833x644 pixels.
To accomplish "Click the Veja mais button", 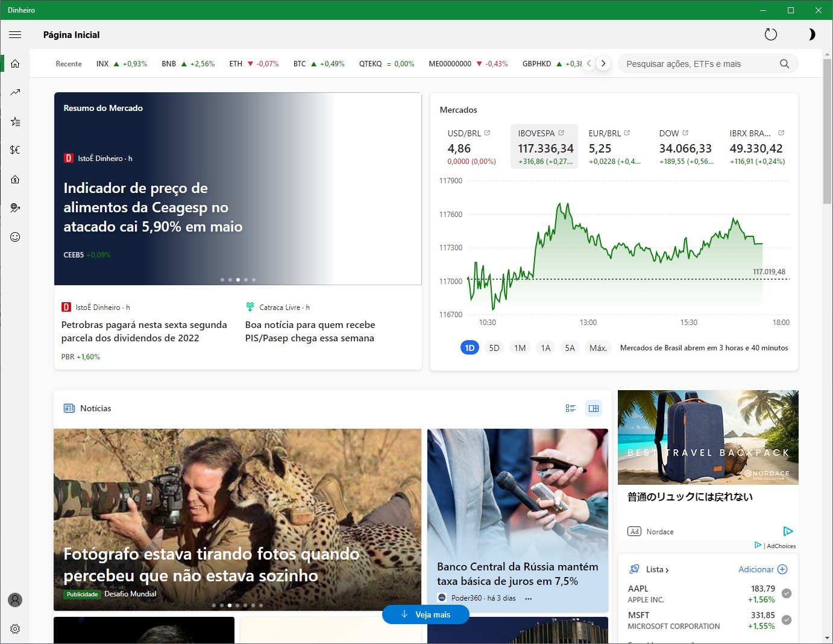I will click(426, 614).
